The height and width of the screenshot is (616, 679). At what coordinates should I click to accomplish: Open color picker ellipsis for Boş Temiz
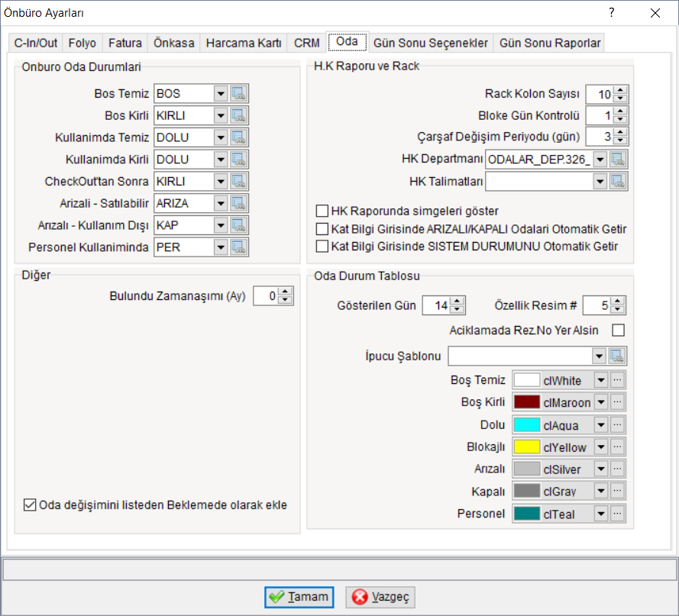(x=617, y=380)
